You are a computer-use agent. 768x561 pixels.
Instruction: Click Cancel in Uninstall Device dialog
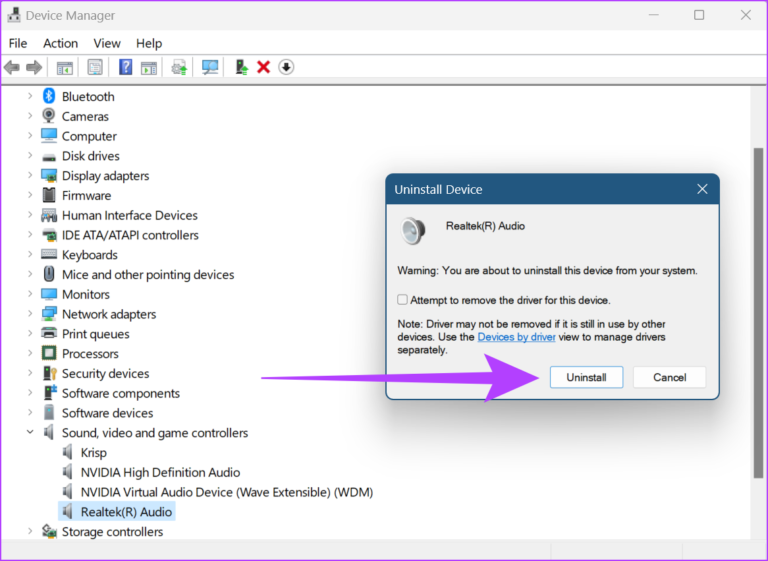pyautogui.click(x=670, y=377)
